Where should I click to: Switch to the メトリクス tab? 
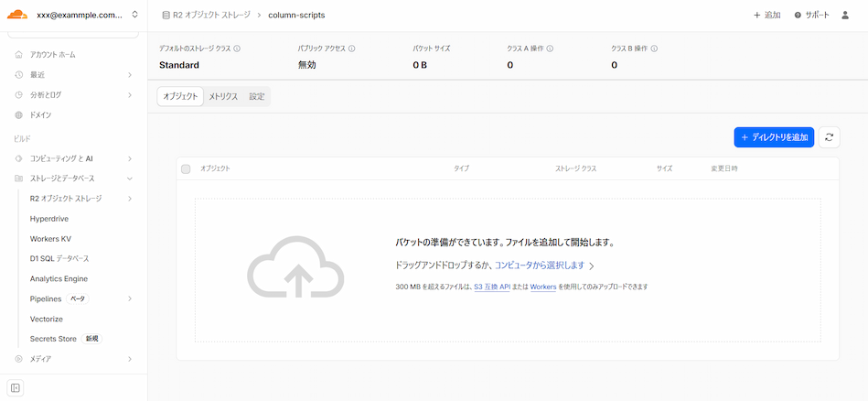(x=222, y=96)
